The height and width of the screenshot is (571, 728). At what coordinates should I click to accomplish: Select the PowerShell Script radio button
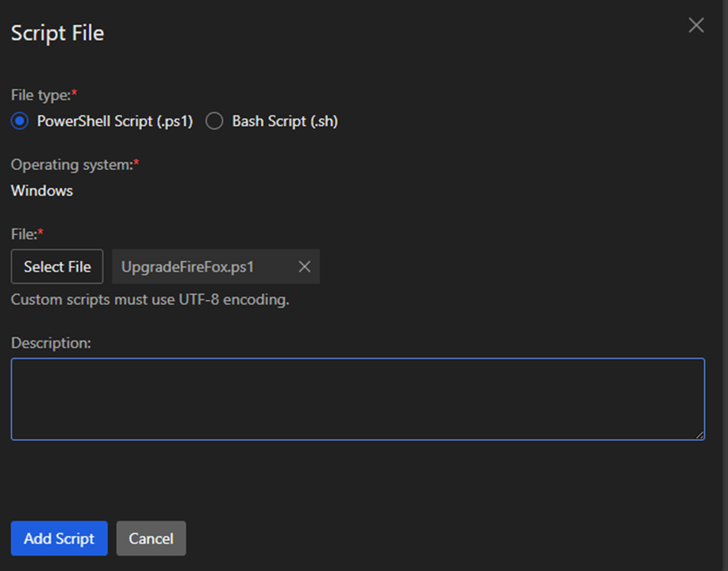coord(20,121)
